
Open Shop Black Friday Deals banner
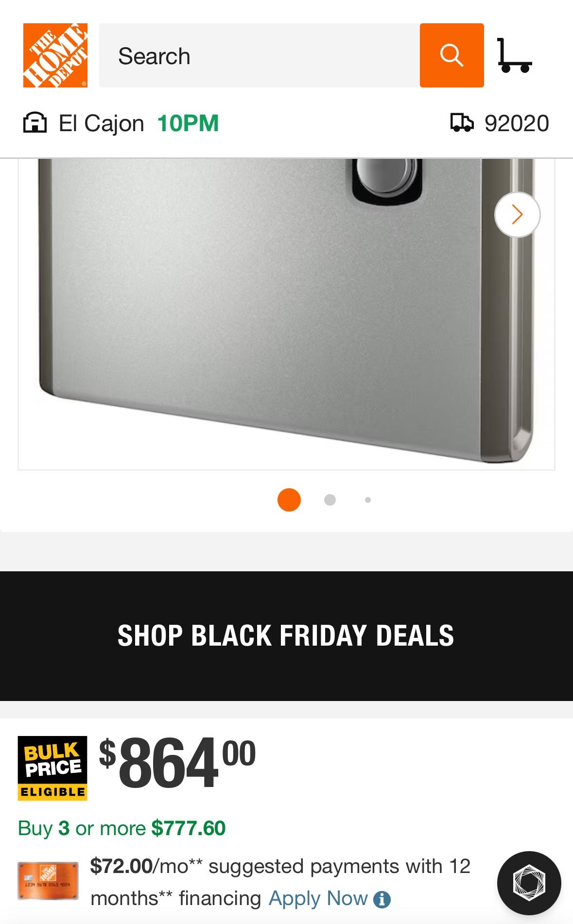pos(286,636)
